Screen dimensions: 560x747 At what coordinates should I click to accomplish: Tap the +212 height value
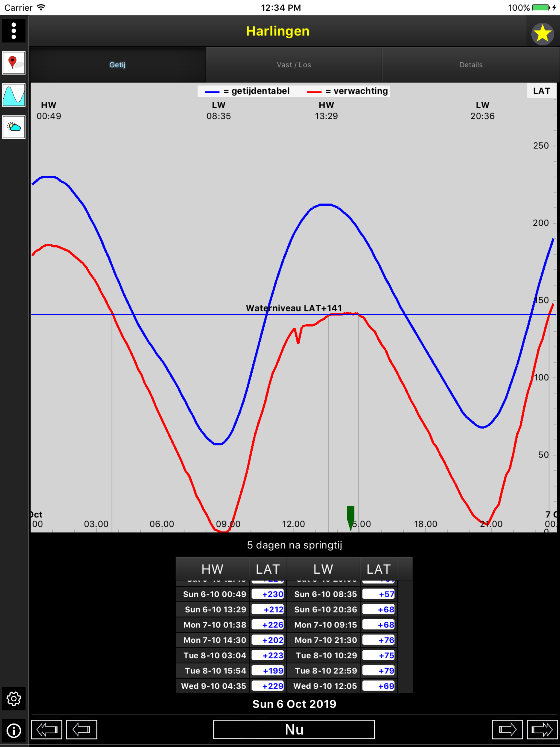[268, 609]
